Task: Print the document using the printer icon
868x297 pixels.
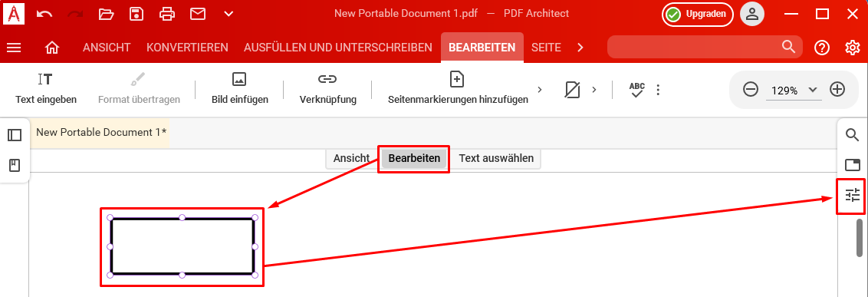Action: click(x=167, y=14)
